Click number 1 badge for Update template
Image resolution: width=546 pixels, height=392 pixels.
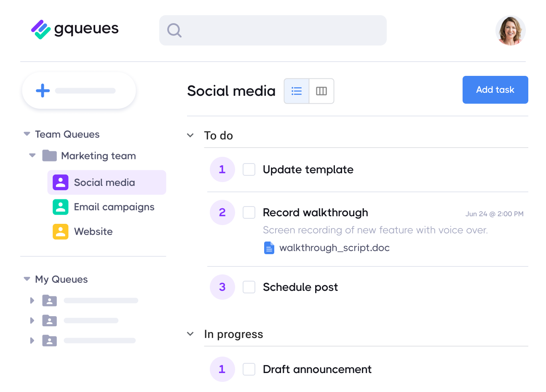pos(222,169)
